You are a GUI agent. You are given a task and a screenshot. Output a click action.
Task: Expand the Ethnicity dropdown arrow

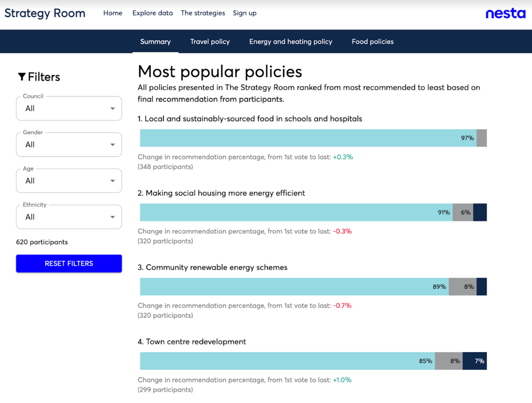[x=112, y=217]
